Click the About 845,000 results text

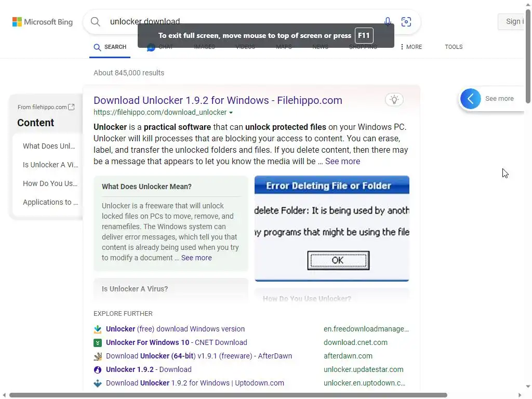coord(129,73)
